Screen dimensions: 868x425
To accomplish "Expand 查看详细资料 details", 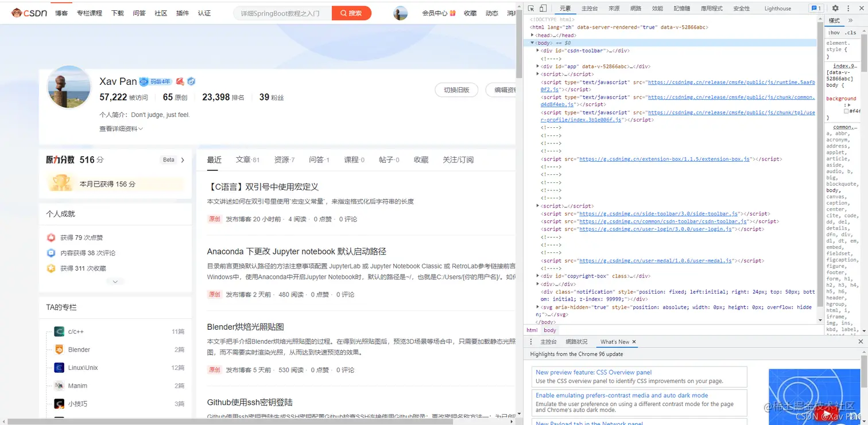I will tap(121, 129).
